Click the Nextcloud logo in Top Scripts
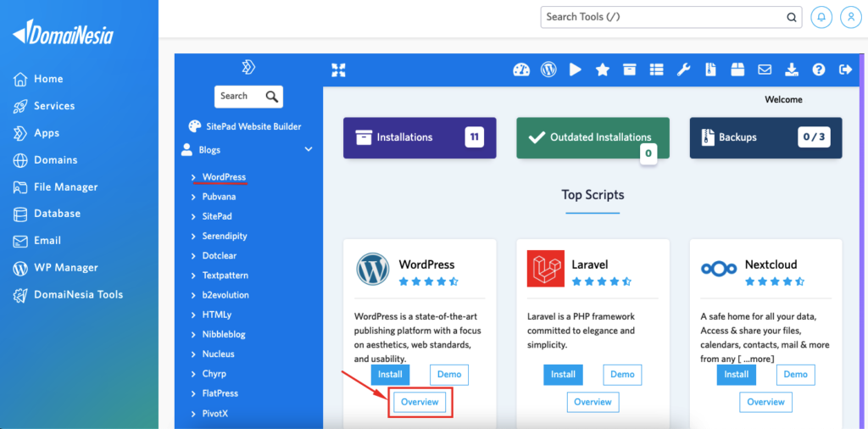868x429 pixels. pyautogui.click(x=719, y=269)
